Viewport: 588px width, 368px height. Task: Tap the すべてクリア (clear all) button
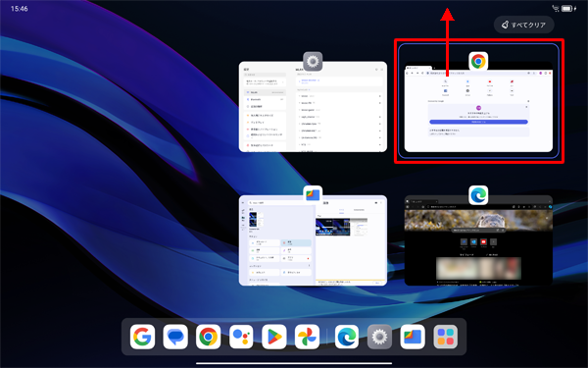pos(524,25)
